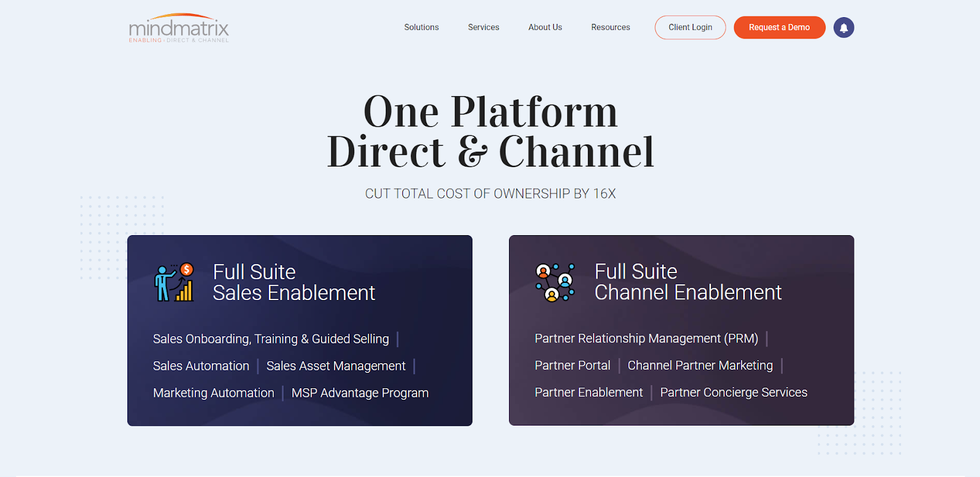Click the Client Login button
The height and width of the screenshot is (477, 980).
point(690,28)
